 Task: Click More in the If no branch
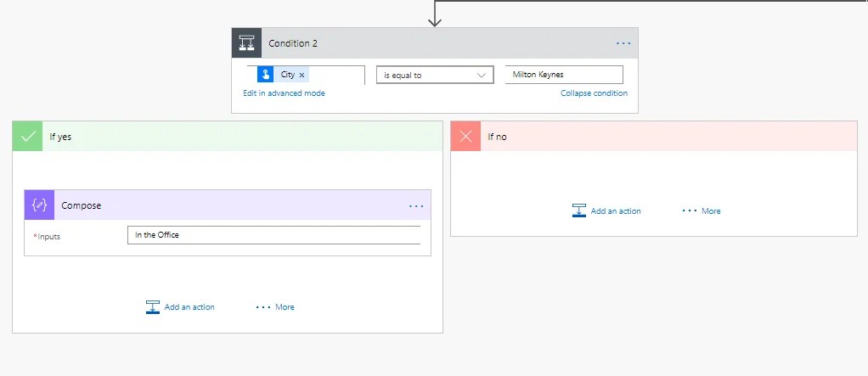tap(702, 210)
